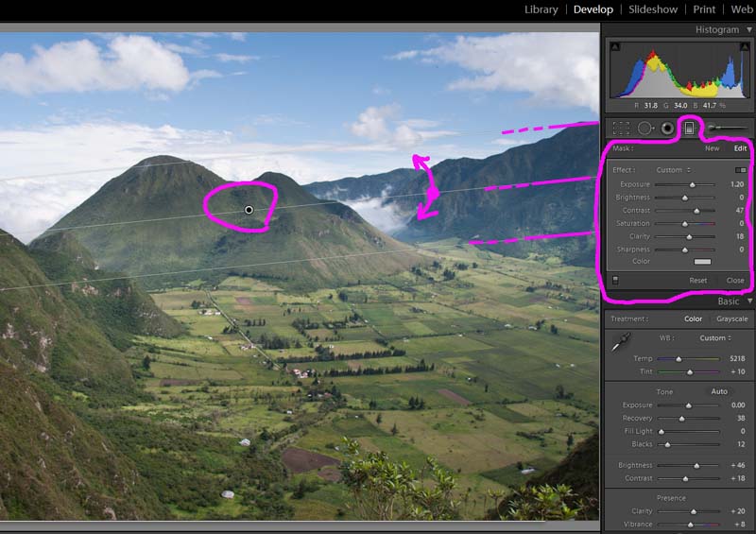Adjust mask Exposure slider handle

click(693, 184)
